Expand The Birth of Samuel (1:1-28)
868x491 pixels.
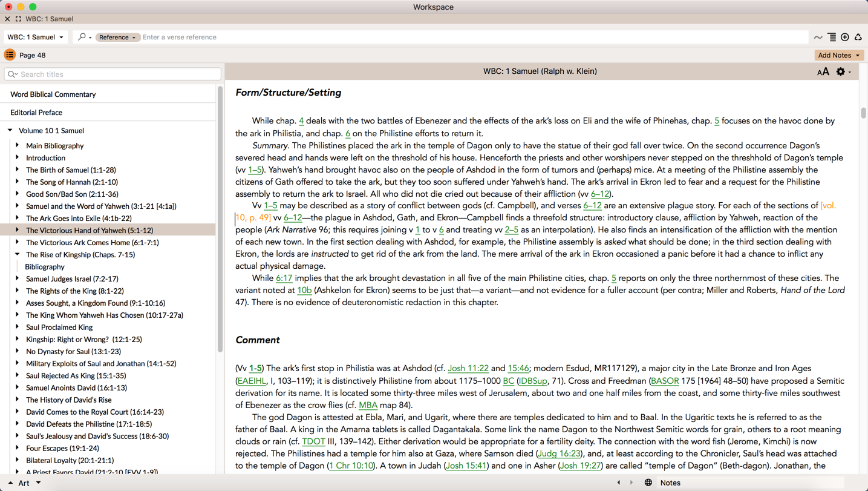(x=17, y=170)
